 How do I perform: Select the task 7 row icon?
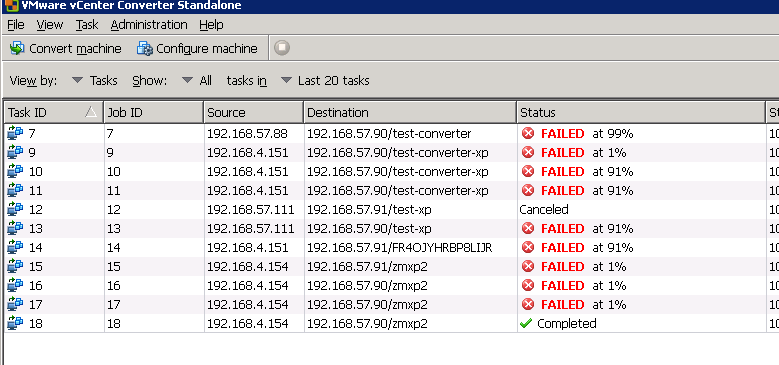coord(16,134)
